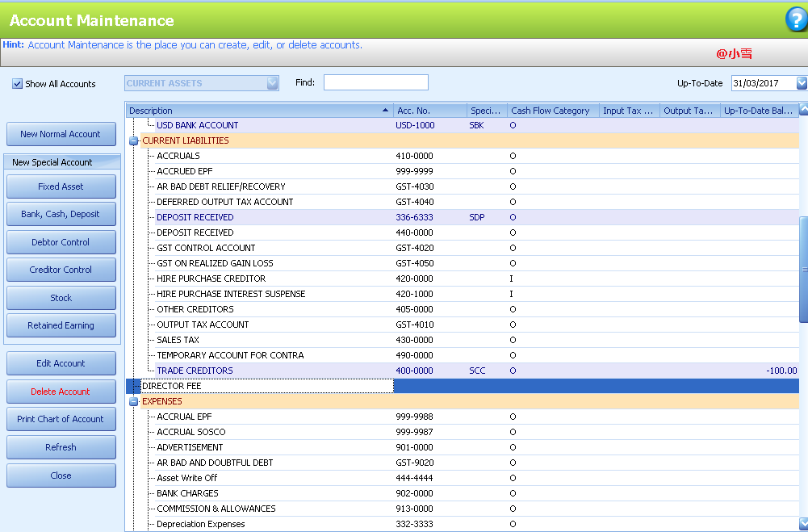Select the Bank, Cash, Deposit option
The image size is (808, 532).
pyautogui.click(x=61, y=214)
